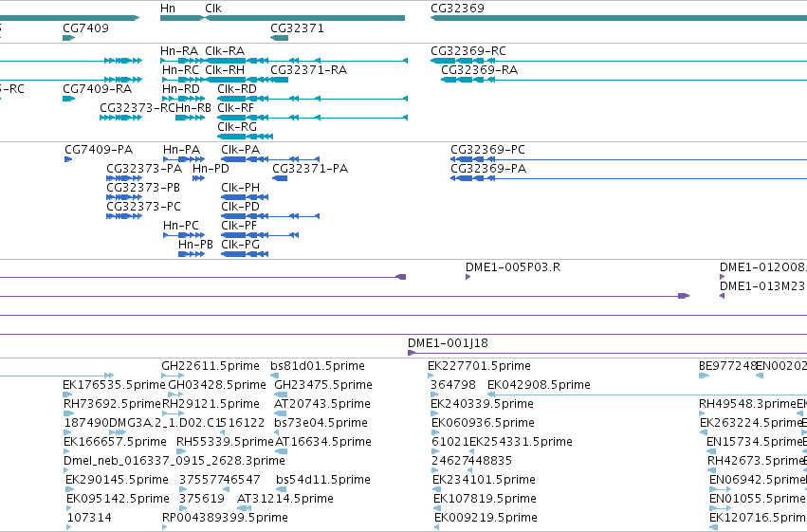The height and width of the screenshot is (532, 807).
Task: Select protein Clk-PH
Action: (x=240, y=188)
